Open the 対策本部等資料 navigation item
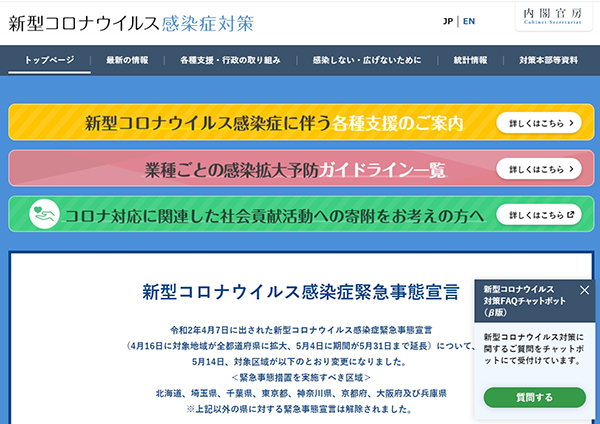This screenshot has height=424, width=600. pos(548,60)
